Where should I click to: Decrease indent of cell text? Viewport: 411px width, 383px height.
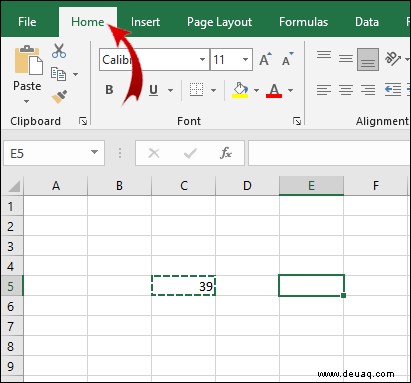coord(393,90)
